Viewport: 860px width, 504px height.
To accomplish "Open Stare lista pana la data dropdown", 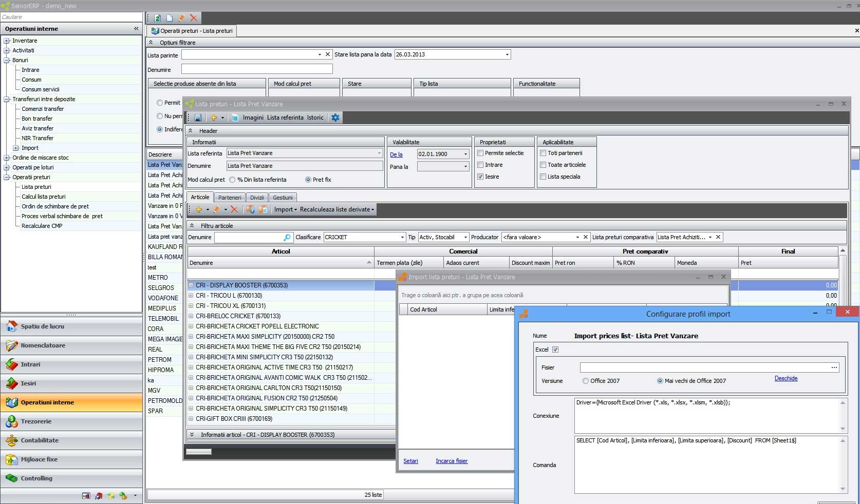I will (507, 54).
